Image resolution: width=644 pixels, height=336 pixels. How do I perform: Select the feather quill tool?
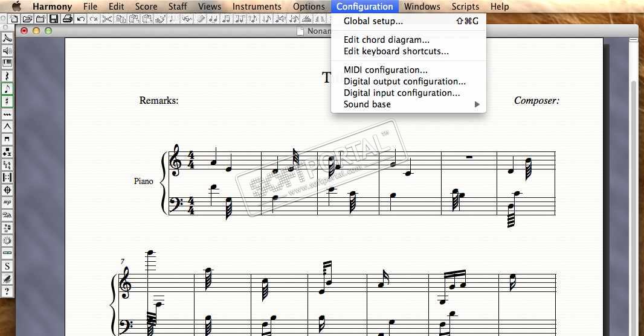7,279
